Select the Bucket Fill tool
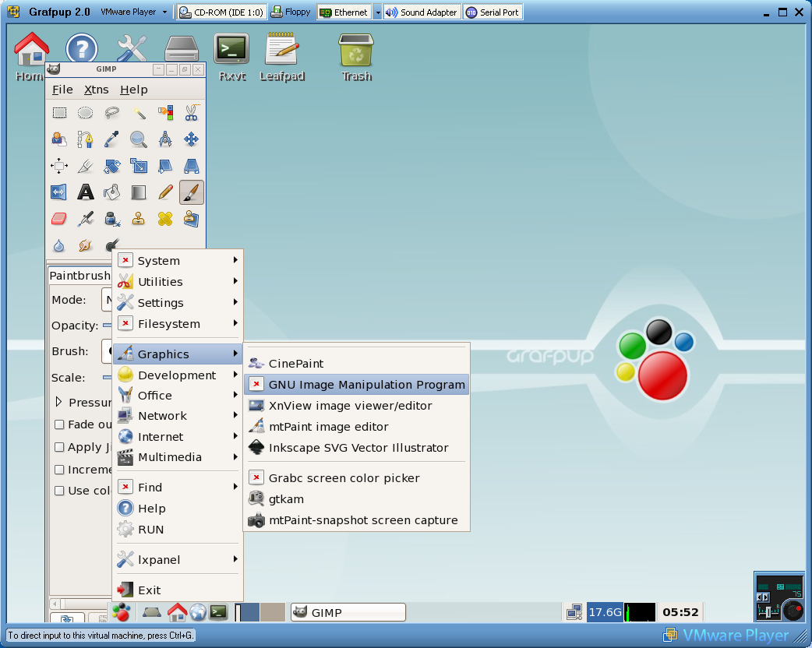Viewport: 812px width, 648px height. coord(112,192)
